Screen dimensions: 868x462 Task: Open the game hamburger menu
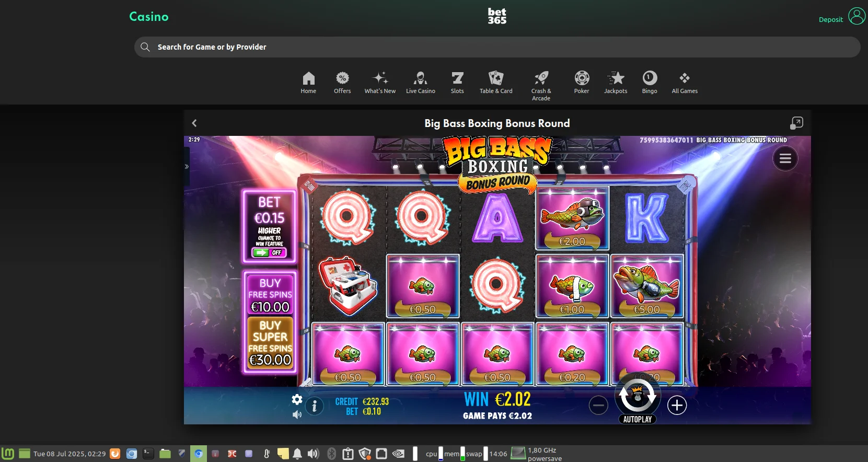click(x=785, y=158)
